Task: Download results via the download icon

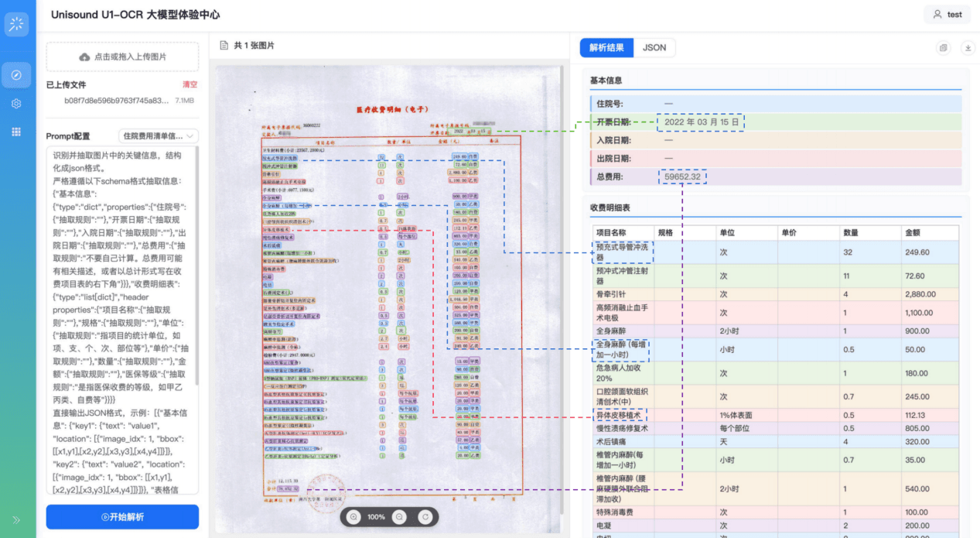Action: [967, 48]
